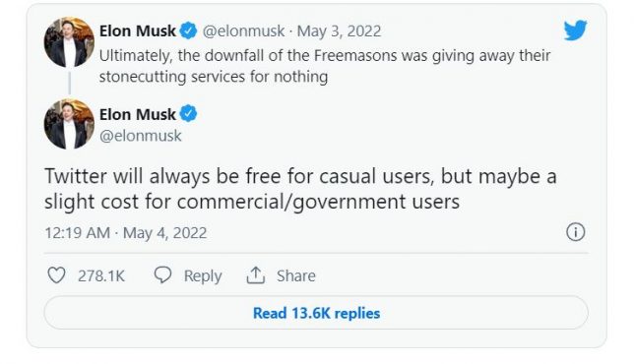Click the Share label
Screen dimensions: 634x364
[x=296, y=275]
